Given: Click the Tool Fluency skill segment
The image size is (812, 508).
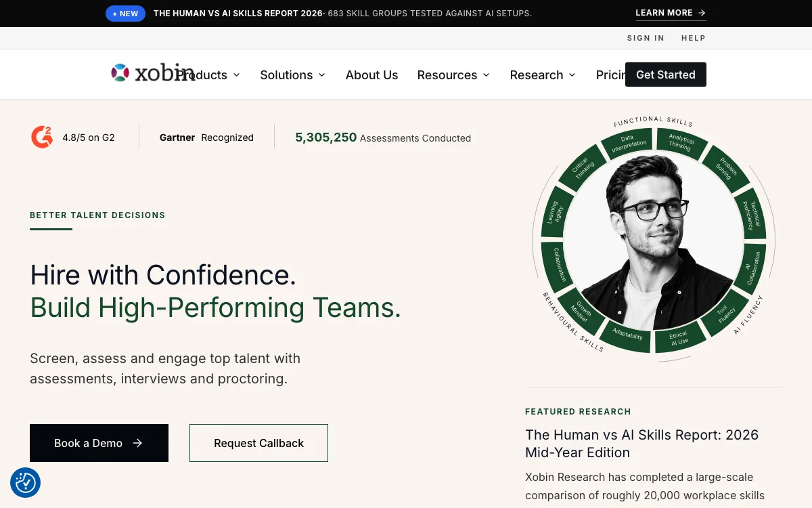Looking at the screenshot, I should 725,312.
